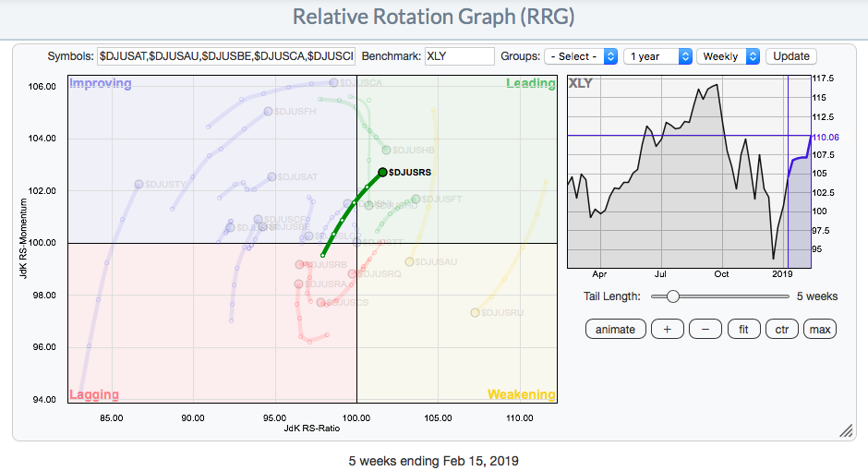
Task: Start the animate playback
Action: [x=615, y=329]
